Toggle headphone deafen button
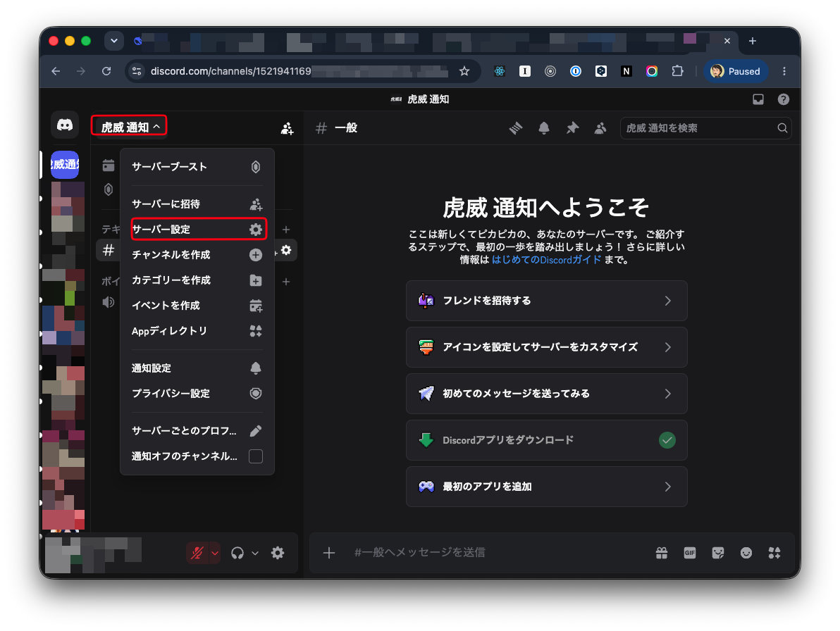 pos(237,553)
